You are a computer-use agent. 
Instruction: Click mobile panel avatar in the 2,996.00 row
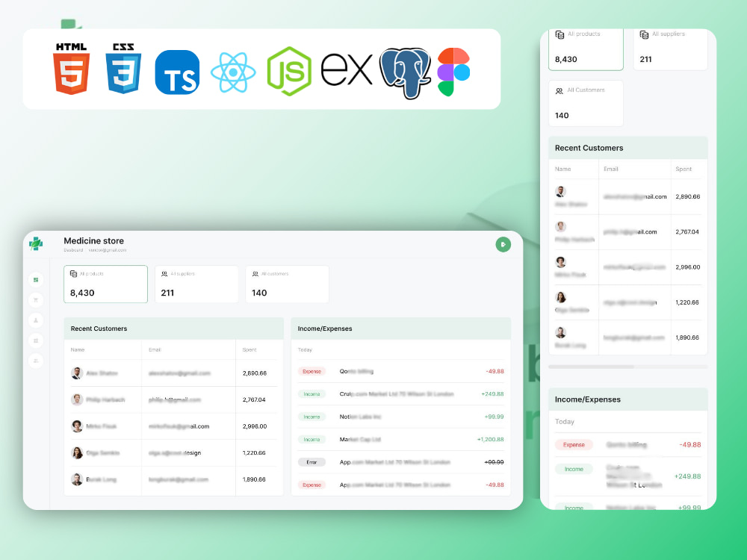pyautogui.click(x=561, y=262)
